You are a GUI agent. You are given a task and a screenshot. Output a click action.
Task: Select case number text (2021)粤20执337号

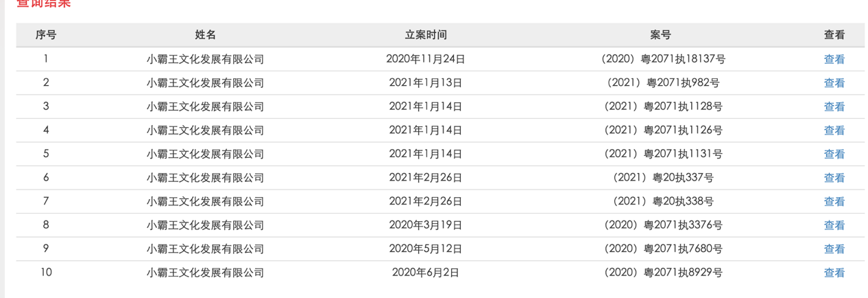(x=663, y=178)
